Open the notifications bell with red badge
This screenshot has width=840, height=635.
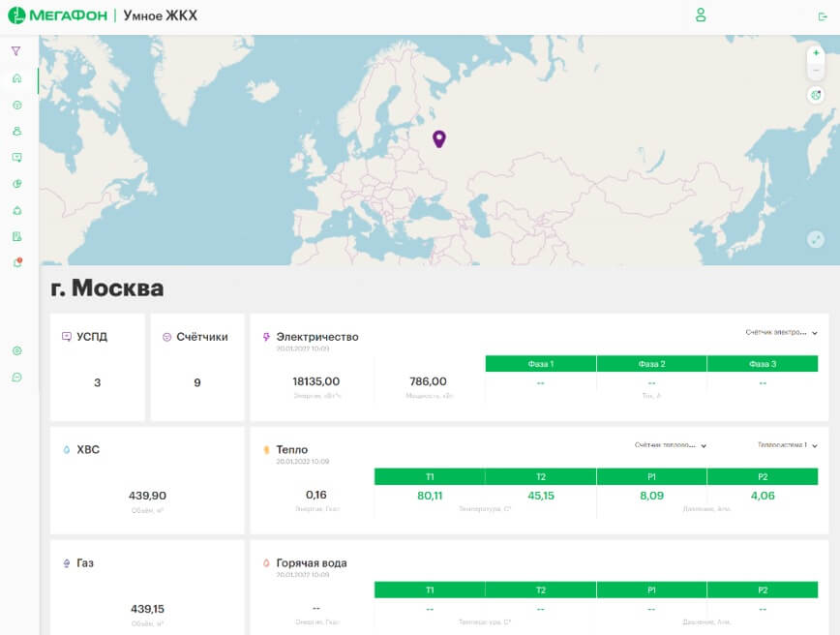tap(16, 262)
